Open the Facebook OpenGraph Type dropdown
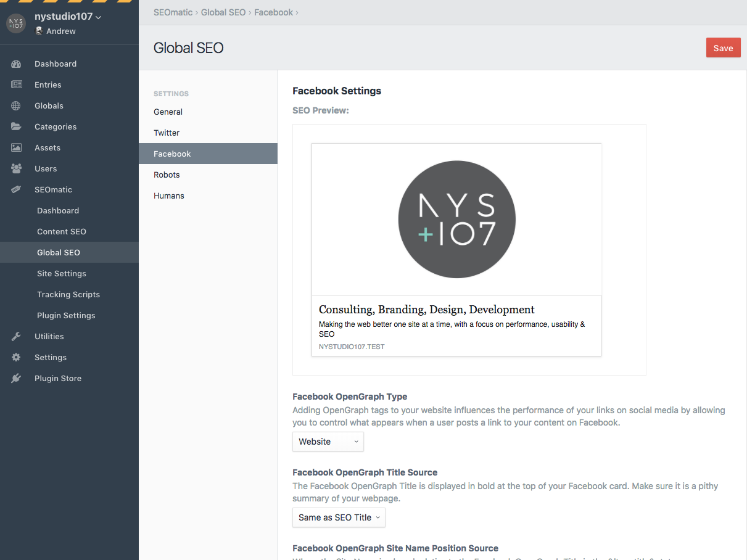The width and height of the screenshot is (747, 560). 328,442
